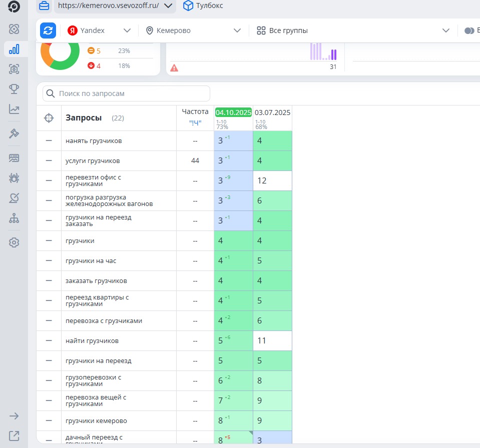Click the Yandex logo icon
480x448 pixels.
click(x=72, y=30)
